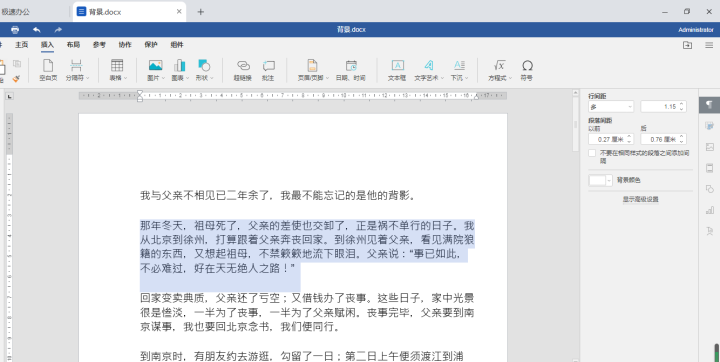Viewport: 720px width, 362px height.
Task: Open the 组件 tab
Action: click(x=177, y=45)
